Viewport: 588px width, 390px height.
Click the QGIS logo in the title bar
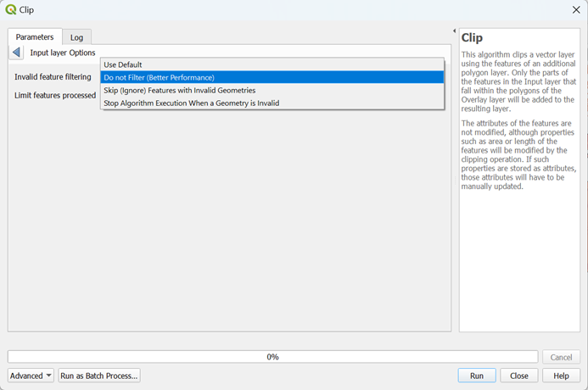9,9
